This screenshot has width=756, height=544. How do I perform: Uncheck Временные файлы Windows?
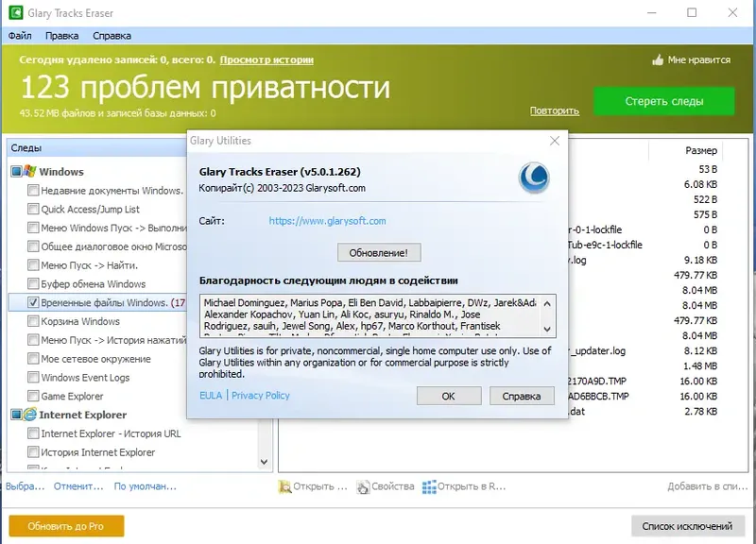click(33, 302)
